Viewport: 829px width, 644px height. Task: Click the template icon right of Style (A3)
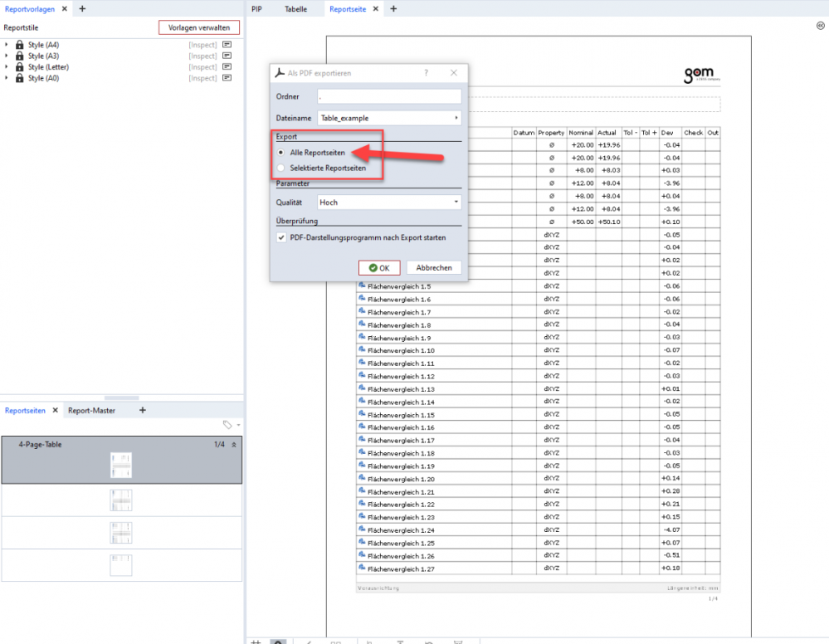pos(227,56)
